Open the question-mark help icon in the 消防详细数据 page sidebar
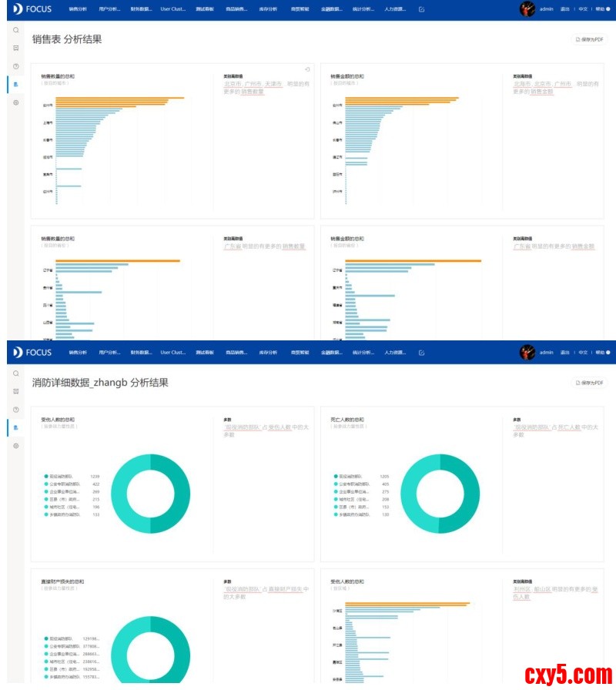The height and width of the screenshot is (690, 616). pos(16,410)
